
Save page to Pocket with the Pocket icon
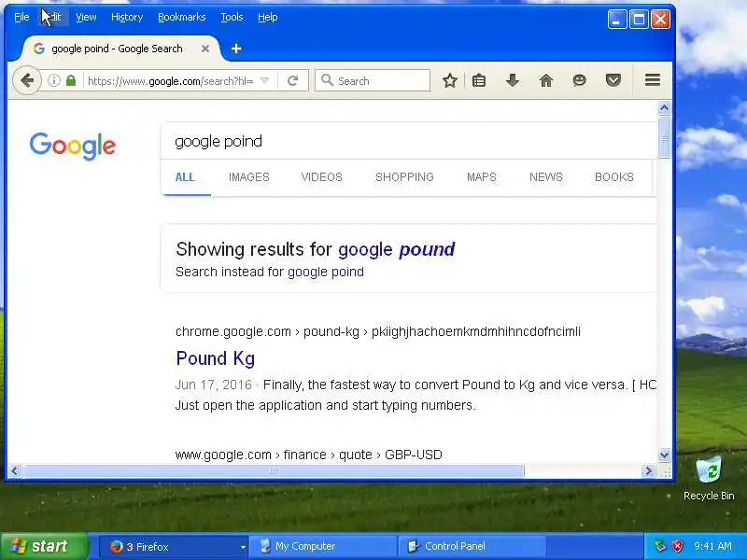pos(613,80)
